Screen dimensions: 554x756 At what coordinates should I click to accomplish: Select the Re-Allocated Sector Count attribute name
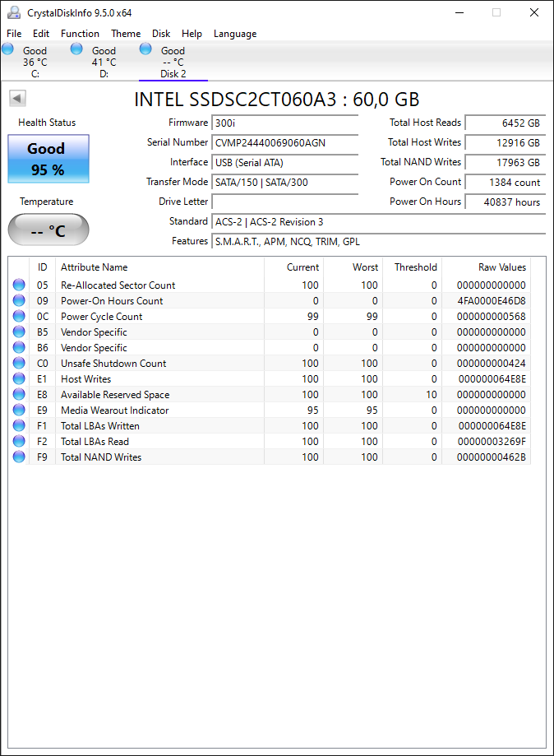(118, 285)
